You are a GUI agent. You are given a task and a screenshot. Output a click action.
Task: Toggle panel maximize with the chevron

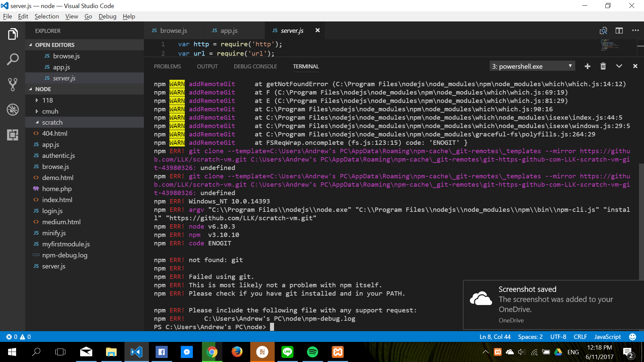tap(619, 66)
